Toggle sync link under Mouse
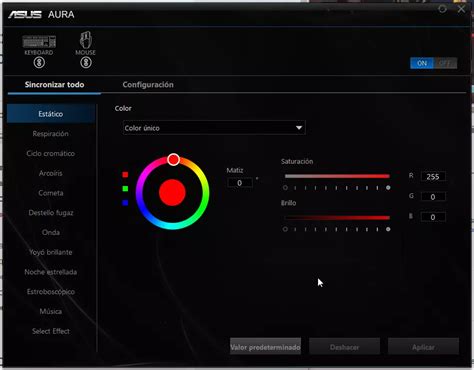The image size is (474, 370). [86, 62]
